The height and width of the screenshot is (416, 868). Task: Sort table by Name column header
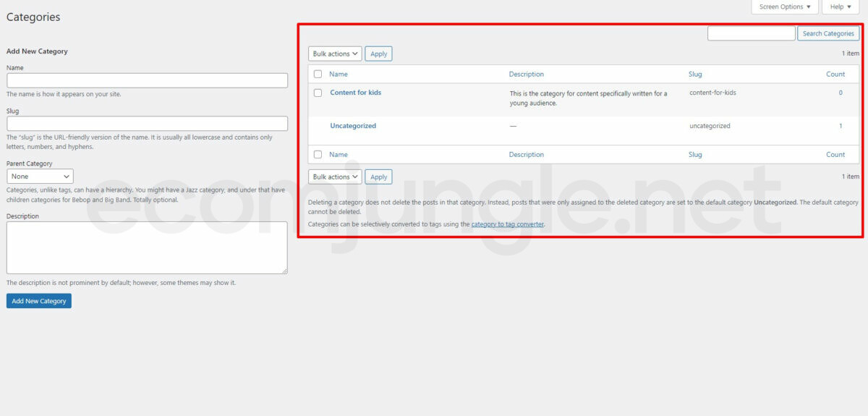[x=338, y=75]
